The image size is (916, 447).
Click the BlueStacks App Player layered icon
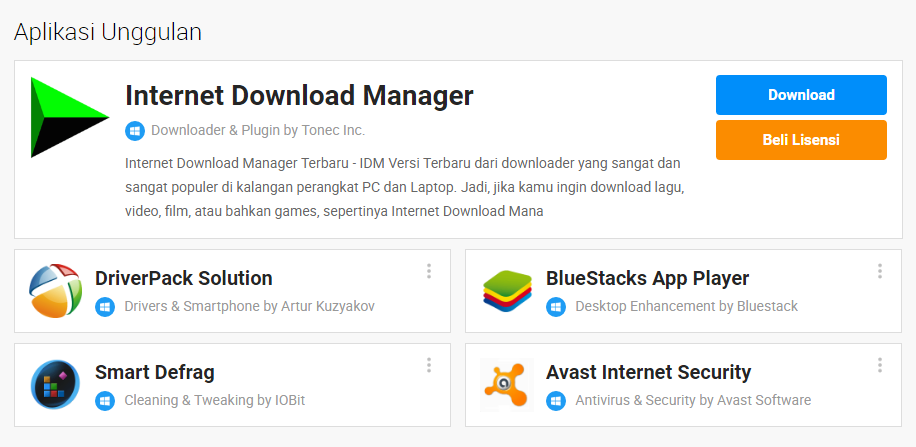(507, 291)
